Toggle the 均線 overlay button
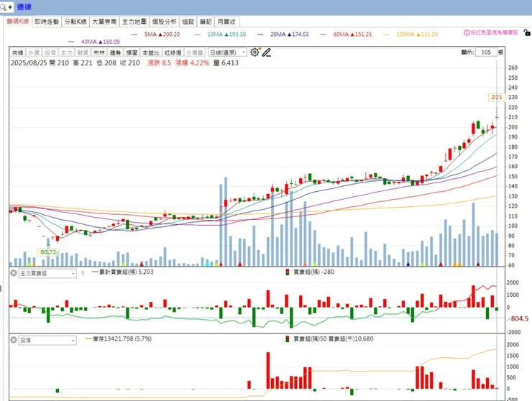 (17, 52)
